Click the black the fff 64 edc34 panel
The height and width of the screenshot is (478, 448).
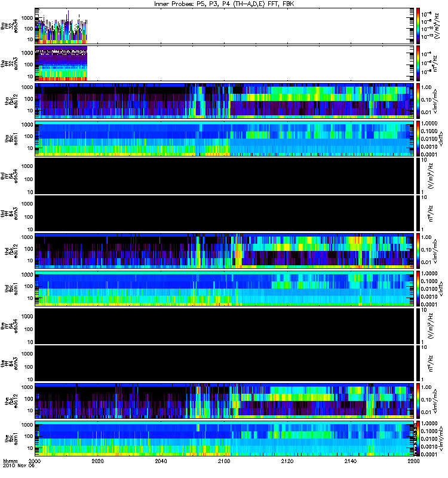(x=224, y=326)
